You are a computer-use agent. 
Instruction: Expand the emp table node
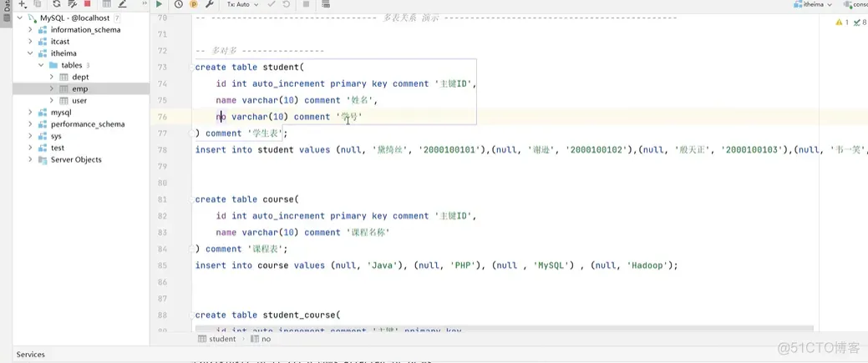[52, 88]
